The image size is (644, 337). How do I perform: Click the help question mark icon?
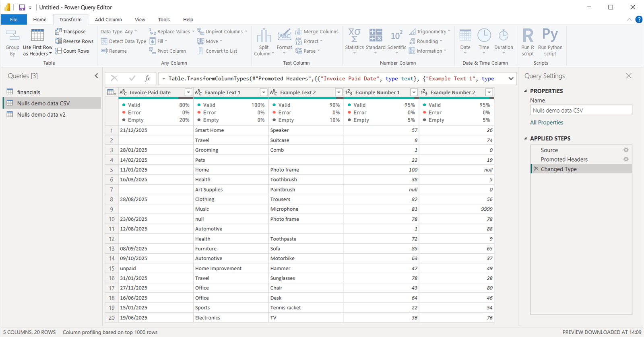[x=639, y=19]
